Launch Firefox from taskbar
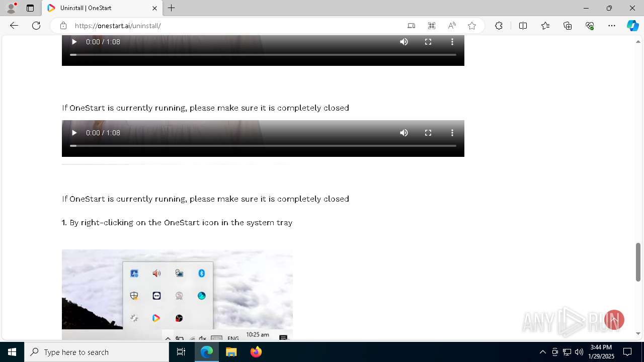644x362 pixels. click(256, 352)
